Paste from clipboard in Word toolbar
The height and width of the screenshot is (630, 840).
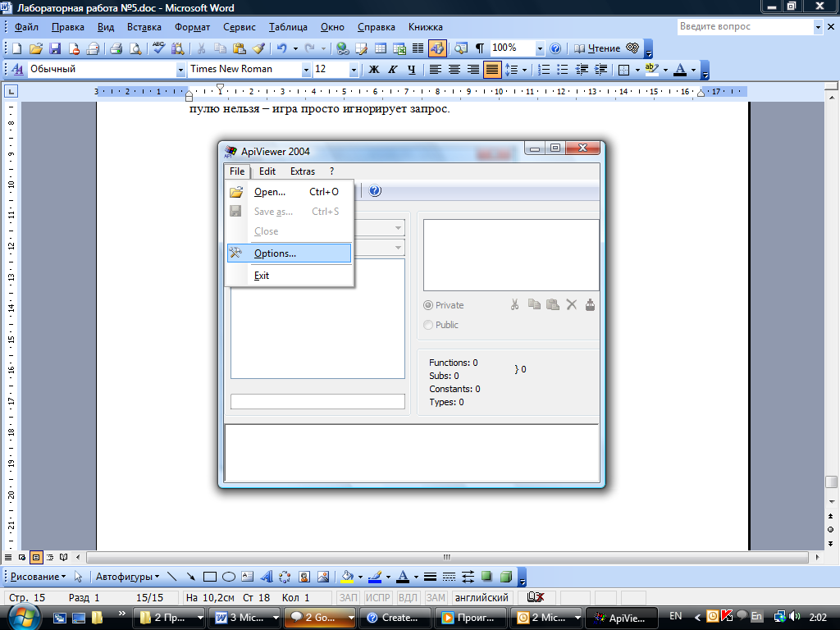[239, 48]
